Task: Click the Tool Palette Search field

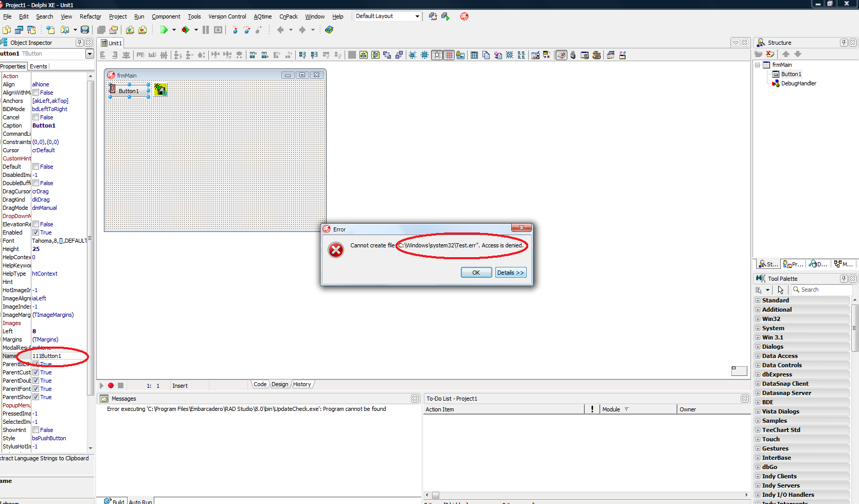Action: tap(823, 290)
